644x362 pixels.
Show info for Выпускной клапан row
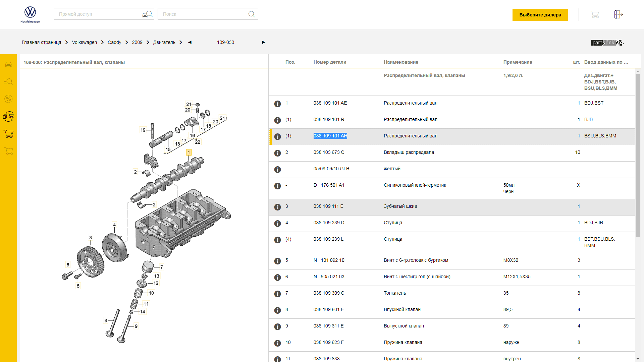click(277, 327)
